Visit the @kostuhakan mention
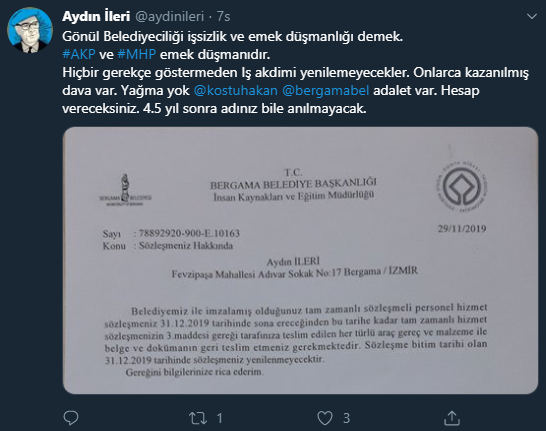This screenshot has height=431, width=546. [x=235, y=91]
